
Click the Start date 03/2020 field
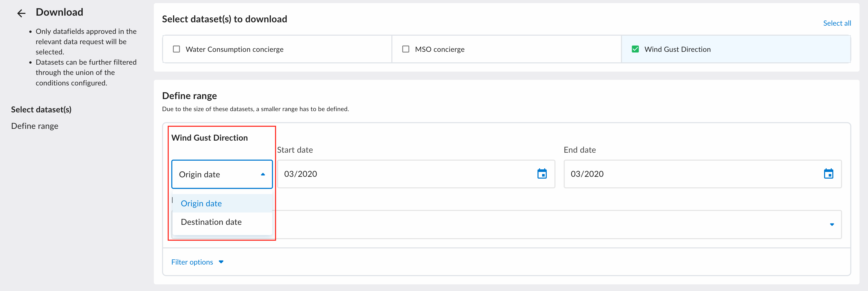416,174
